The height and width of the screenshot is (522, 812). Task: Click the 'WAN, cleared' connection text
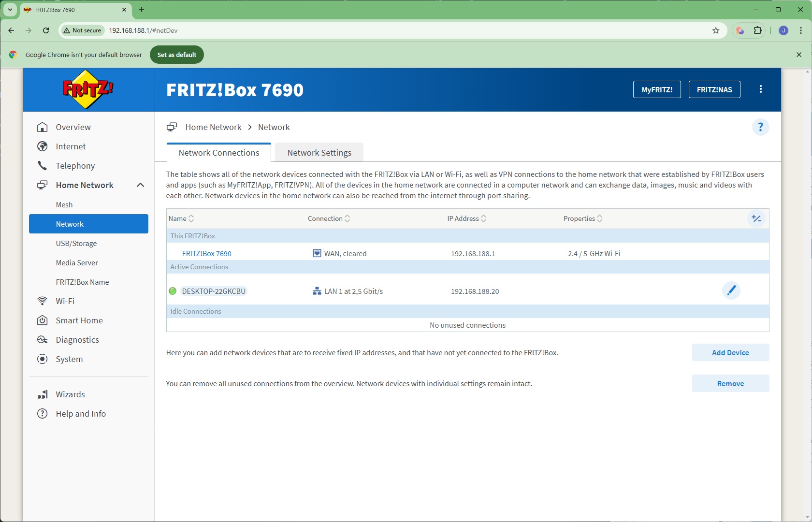click(345, 253)
